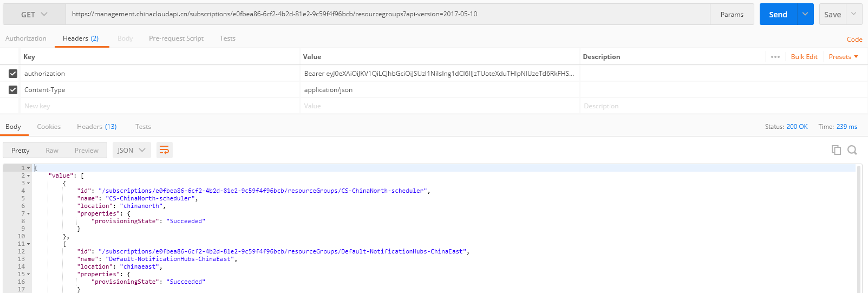Click the response body vertical scrollbar

[859, 227]
